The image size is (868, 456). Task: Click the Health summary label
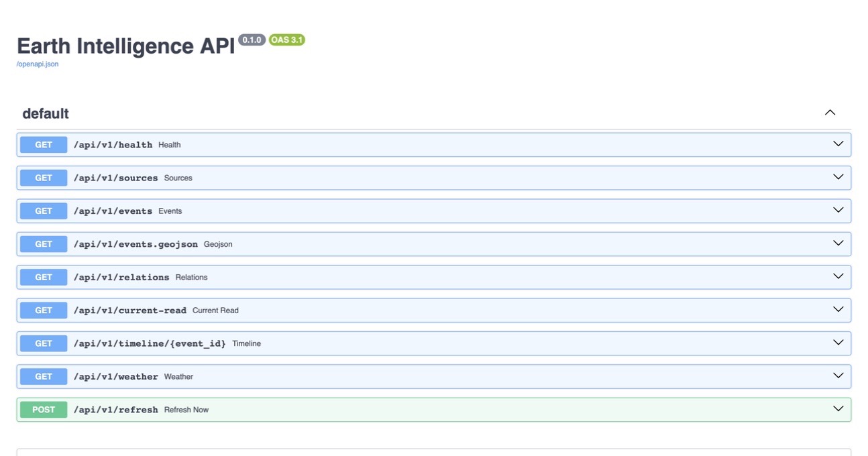tap(170, 145)
